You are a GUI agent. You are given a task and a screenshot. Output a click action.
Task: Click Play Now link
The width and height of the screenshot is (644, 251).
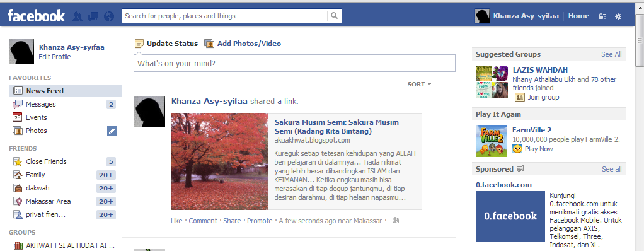click(539, 149)
